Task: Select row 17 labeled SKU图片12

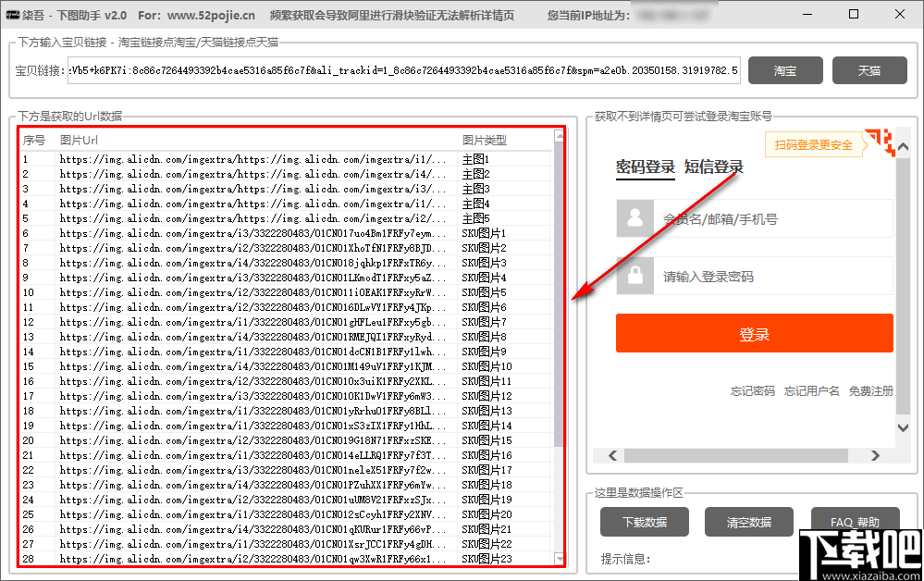Action: 287,396
